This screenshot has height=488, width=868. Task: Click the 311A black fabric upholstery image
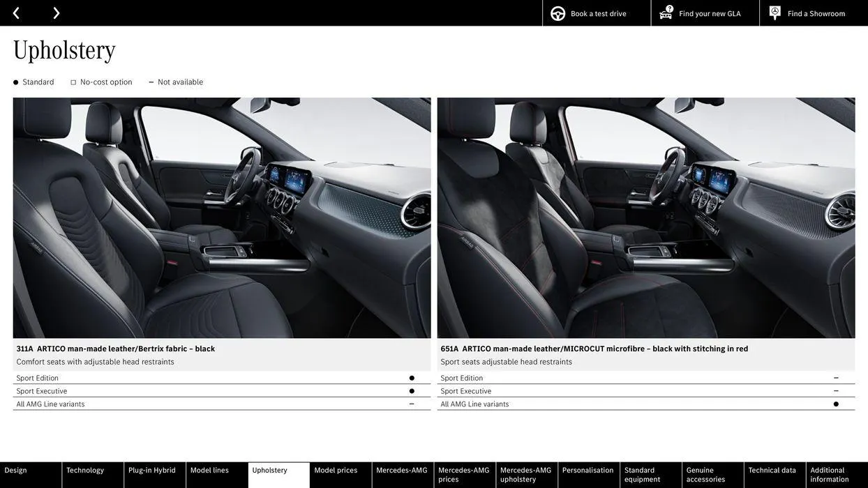(222, 218)
